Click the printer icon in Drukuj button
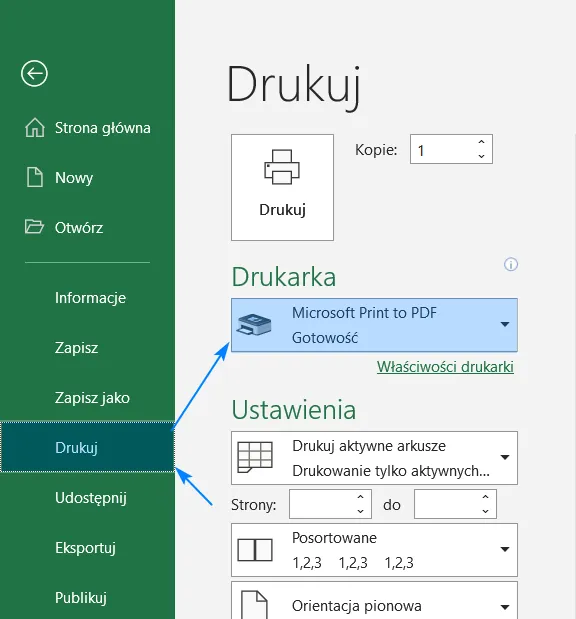 click(x=282, y=167)
